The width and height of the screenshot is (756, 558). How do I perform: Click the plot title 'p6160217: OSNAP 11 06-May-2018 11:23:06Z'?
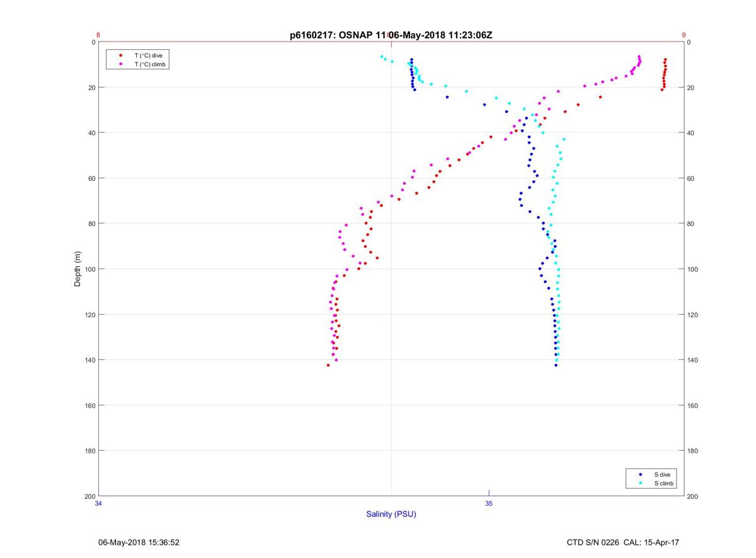click(x=391, y=35)
